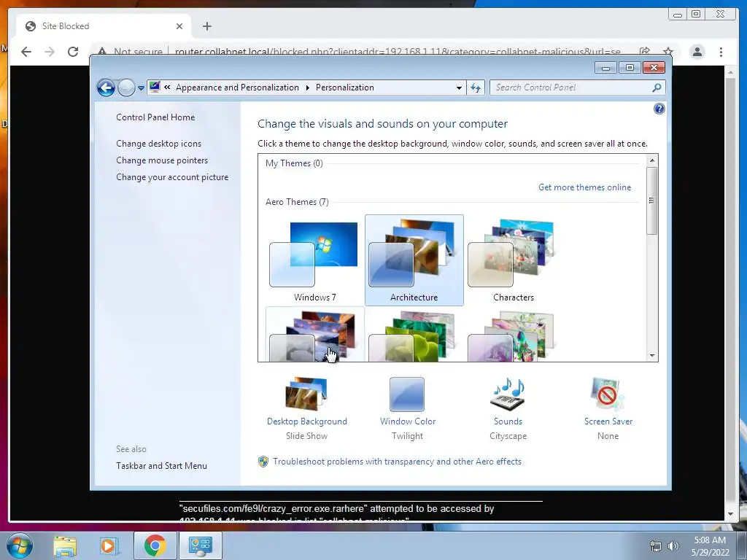This screenshot has width=747, height=560.
Task: Click the Control Panel forward arrow
Action: pos(126,87)
